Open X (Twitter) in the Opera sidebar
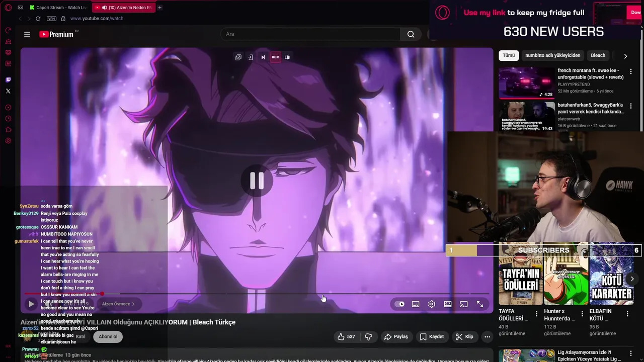 pos(8,91)
